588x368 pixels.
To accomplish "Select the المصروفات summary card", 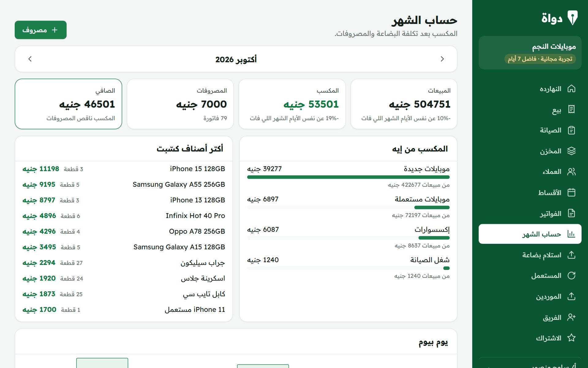I will tap(180, 104).
